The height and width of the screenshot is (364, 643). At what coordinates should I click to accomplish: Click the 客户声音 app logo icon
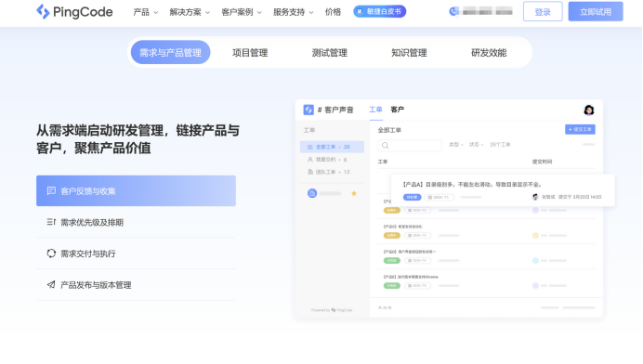coord(308,110)
